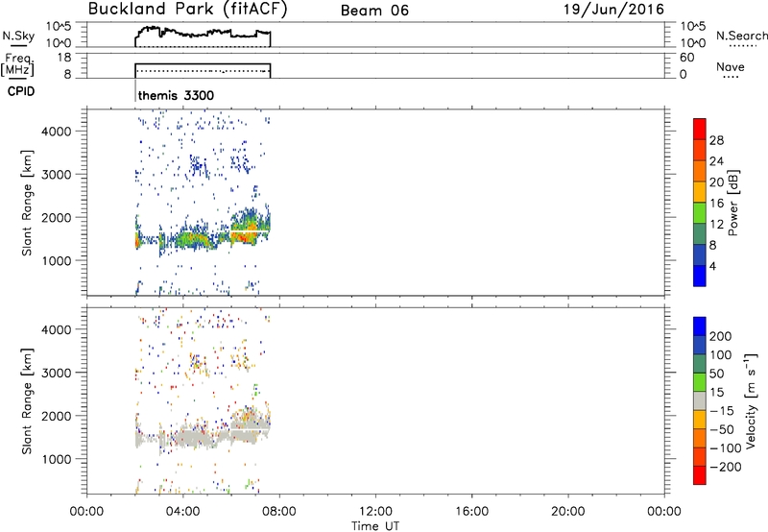This screenshot has width=768, height=532.
Task: Click the solid N.Sky noise trace line
Action: [x=203, y=33]
